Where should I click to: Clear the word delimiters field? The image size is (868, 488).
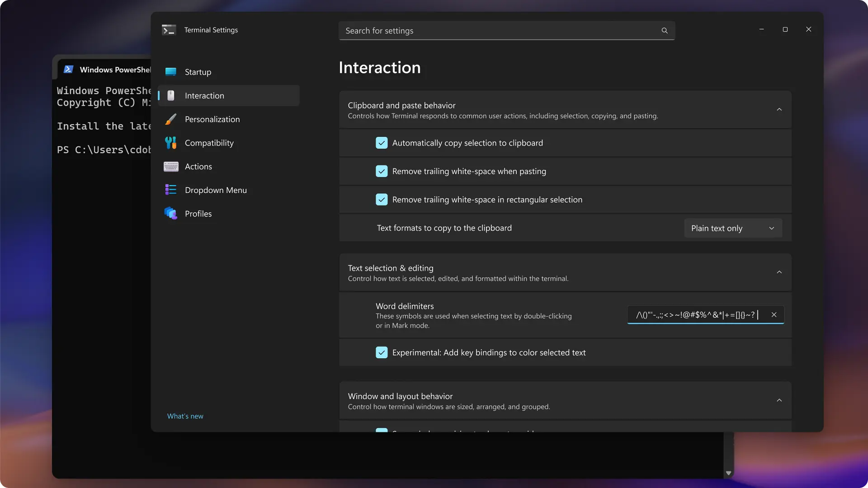(774, 314)
